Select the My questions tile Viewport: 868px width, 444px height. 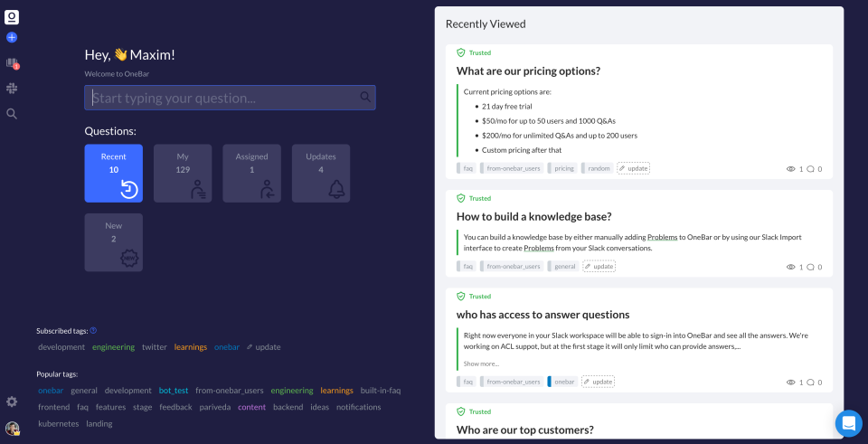coord(183,174)
